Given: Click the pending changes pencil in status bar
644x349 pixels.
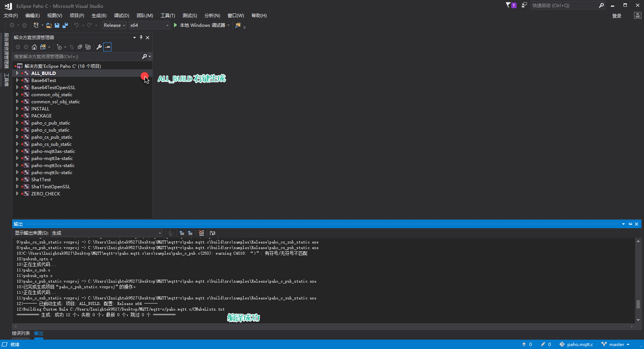Looking at the screenshot, I should tap(543, 344).
